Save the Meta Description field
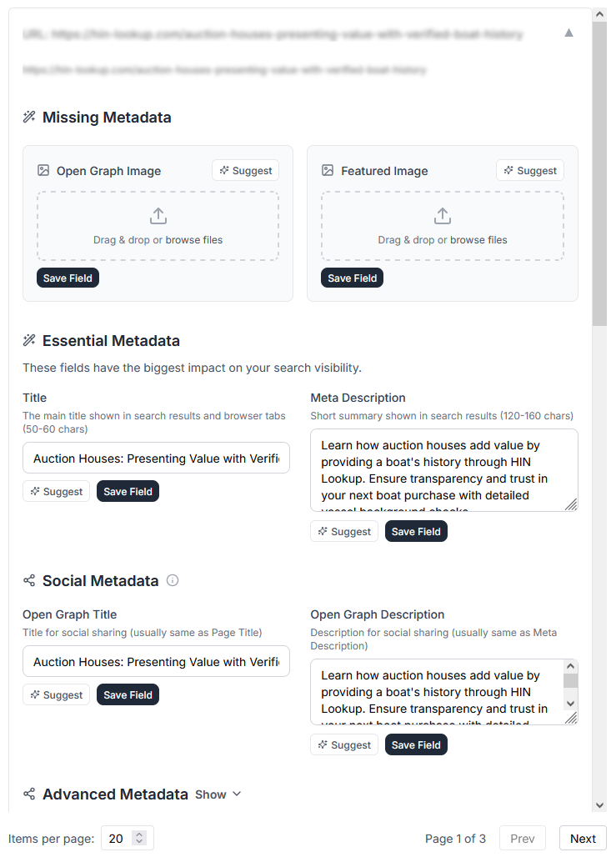616x862 pixels. pos(416,531)
